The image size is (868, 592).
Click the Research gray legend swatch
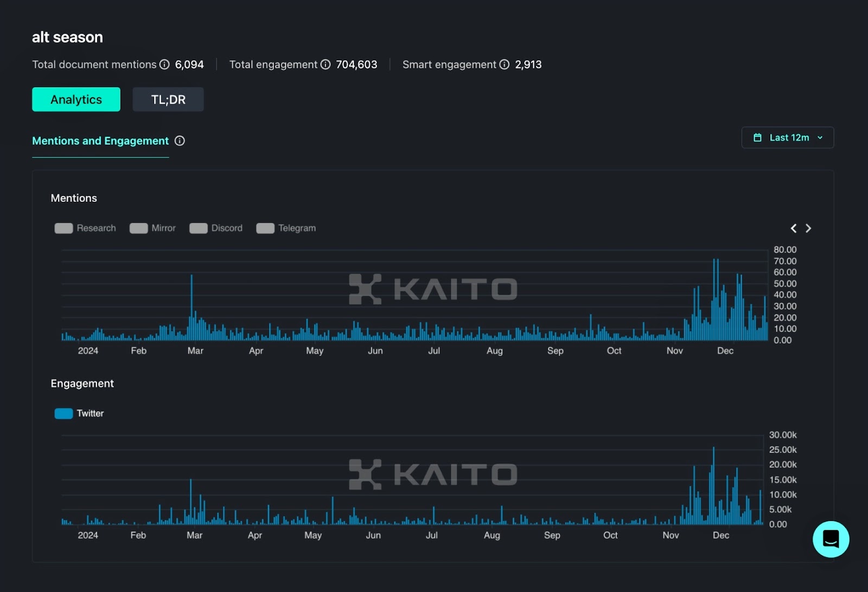[63, 228]
